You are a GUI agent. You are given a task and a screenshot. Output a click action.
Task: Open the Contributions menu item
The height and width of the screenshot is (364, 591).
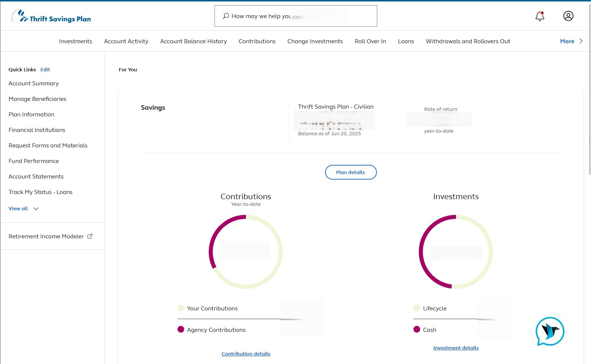[257, 41]
